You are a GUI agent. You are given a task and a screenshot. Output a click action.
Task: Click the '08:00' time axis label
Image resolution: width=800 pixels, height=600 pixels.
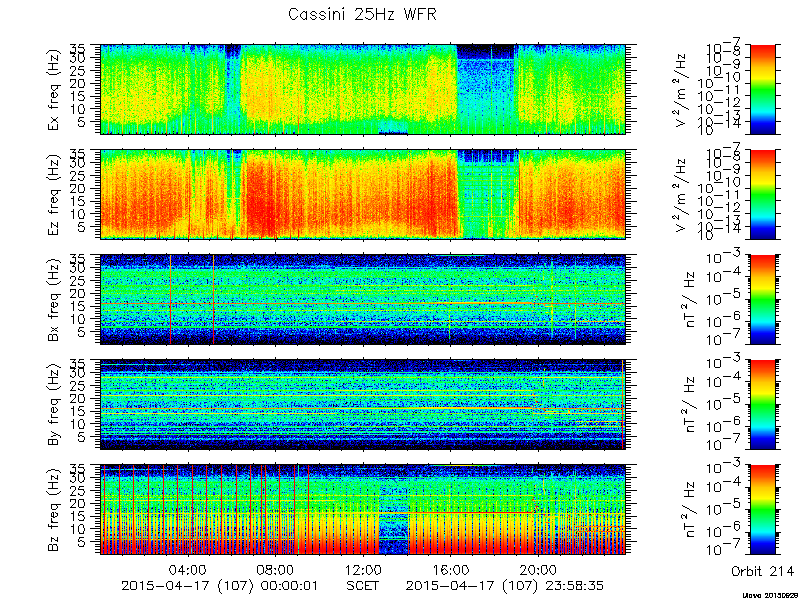pos(276,570)
